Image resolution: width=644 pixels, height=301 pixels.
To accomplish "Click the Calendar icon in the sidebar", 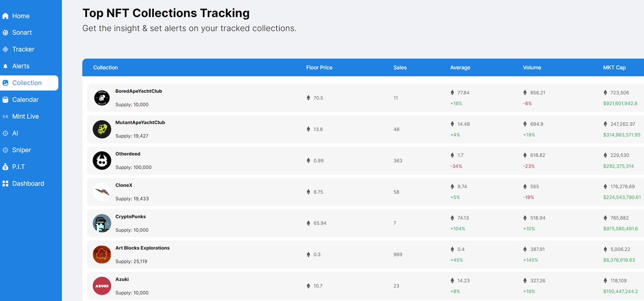I will [5, 100].
